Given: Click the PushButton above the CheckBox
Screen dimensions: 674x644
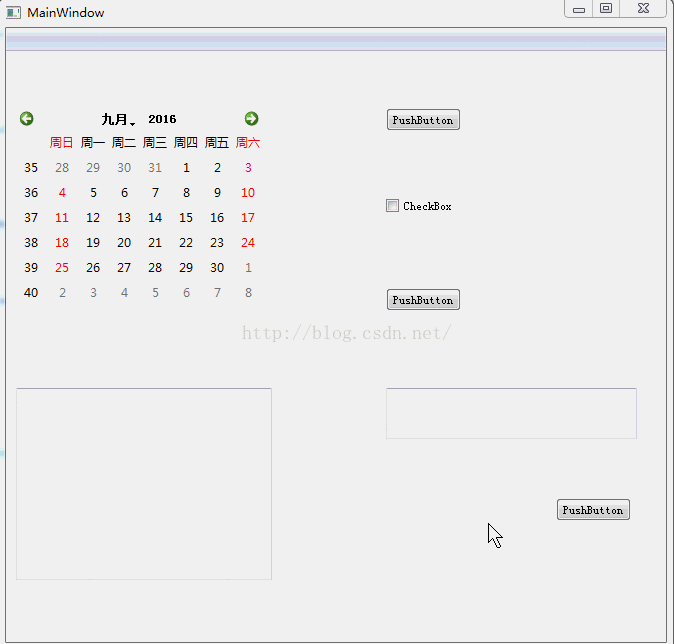Looking at the screenshot, I should [423, 120].
